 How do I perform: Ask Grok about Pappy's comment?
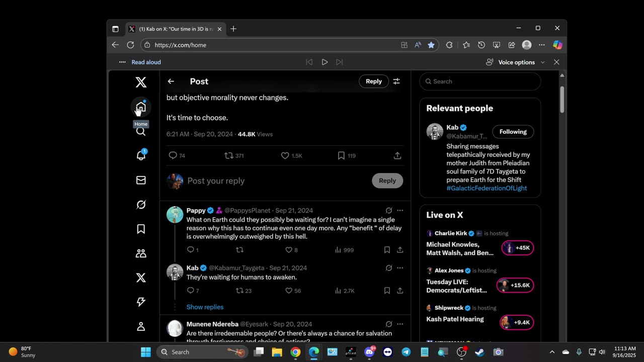click(389, 211)
